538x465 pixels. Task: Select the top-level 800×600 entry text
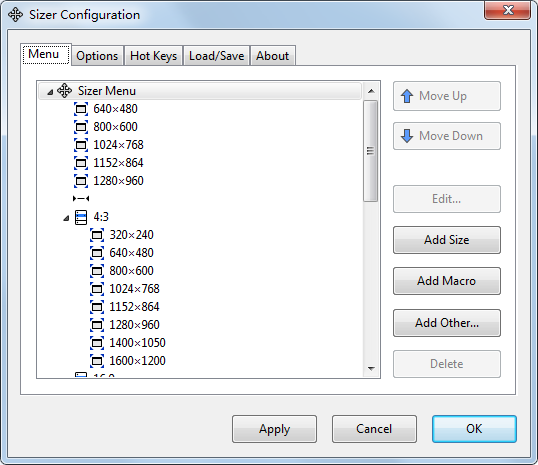(x=115, y=127)
